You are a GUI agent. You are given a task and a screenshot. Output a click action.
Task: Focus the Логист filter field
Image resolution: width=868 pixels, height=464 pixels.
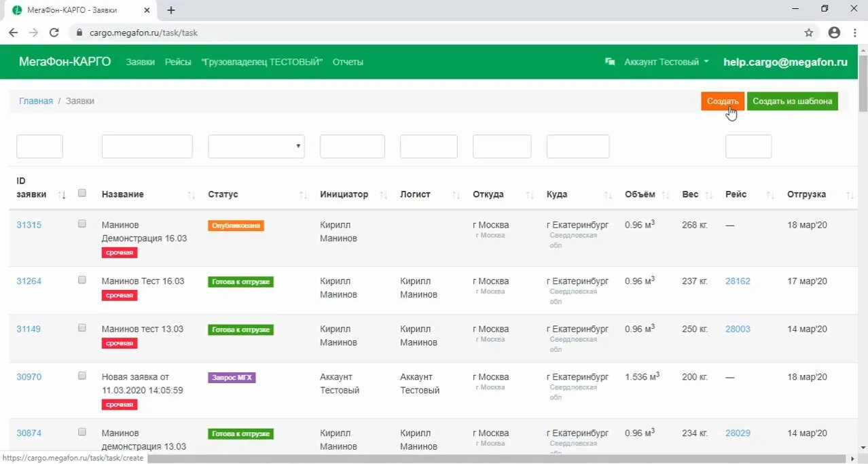429,146
